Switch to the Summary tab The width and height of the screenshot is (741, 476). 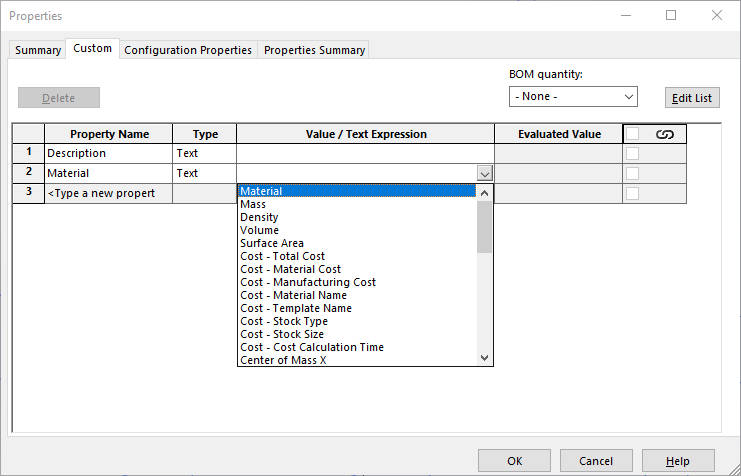(38, 50)
